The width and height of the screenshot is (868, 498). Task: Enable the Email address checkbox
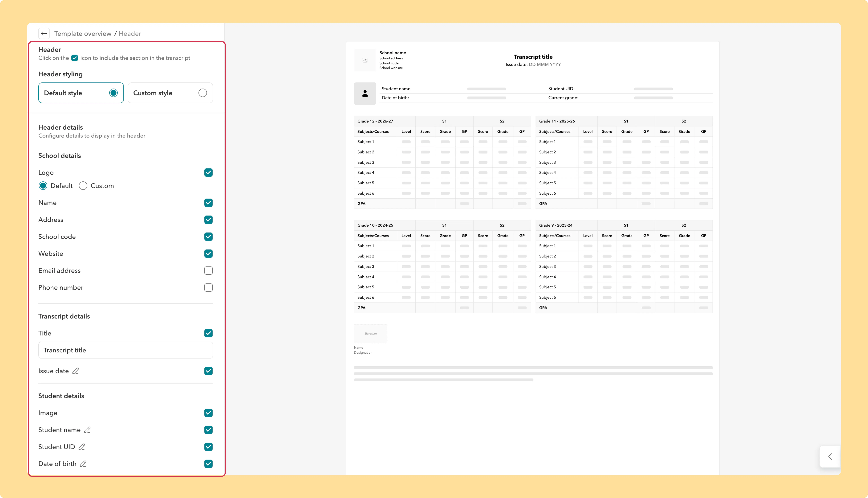[x=209, y=270]
